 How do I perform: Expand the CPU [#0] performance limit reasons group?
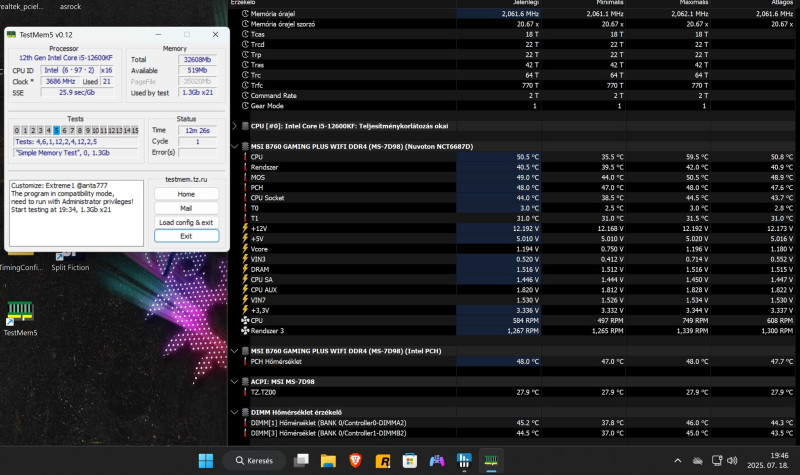click(x=235, y=126)
